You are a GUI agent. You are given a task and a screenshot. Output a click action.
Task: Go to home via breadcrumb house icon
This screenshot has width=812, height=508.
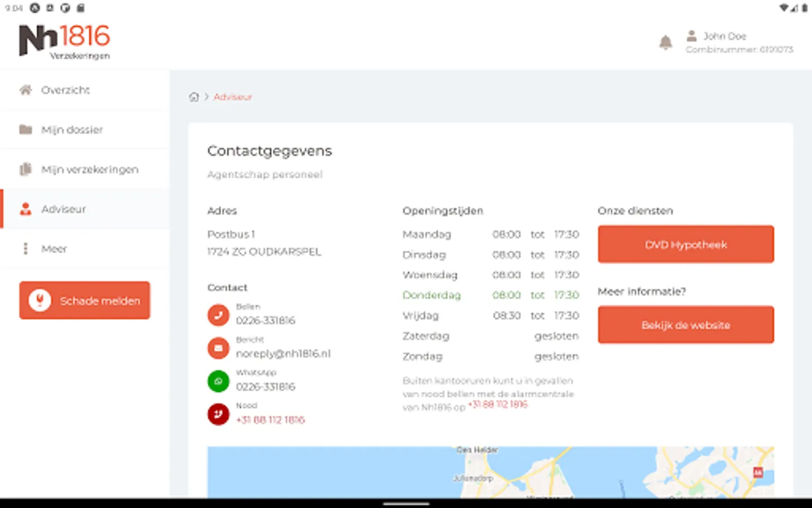193,97
